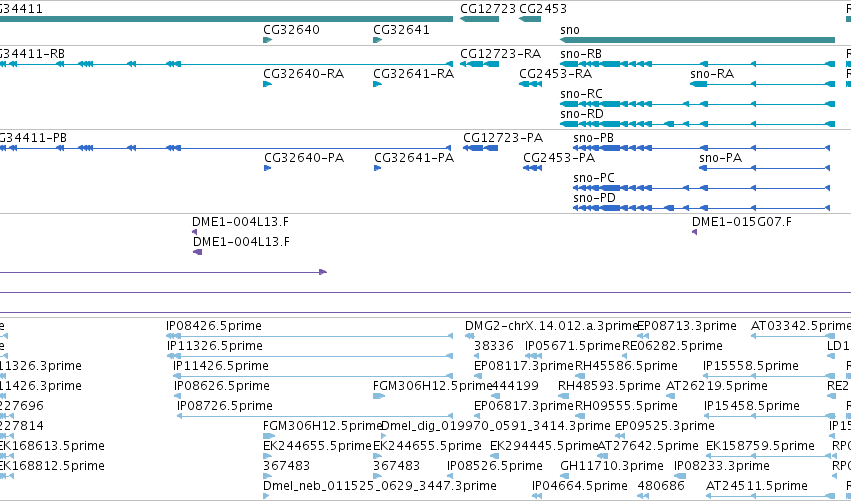Click the AT03342.5prime EST label
The width and height of the screenshot is (851, 501).
801,326
